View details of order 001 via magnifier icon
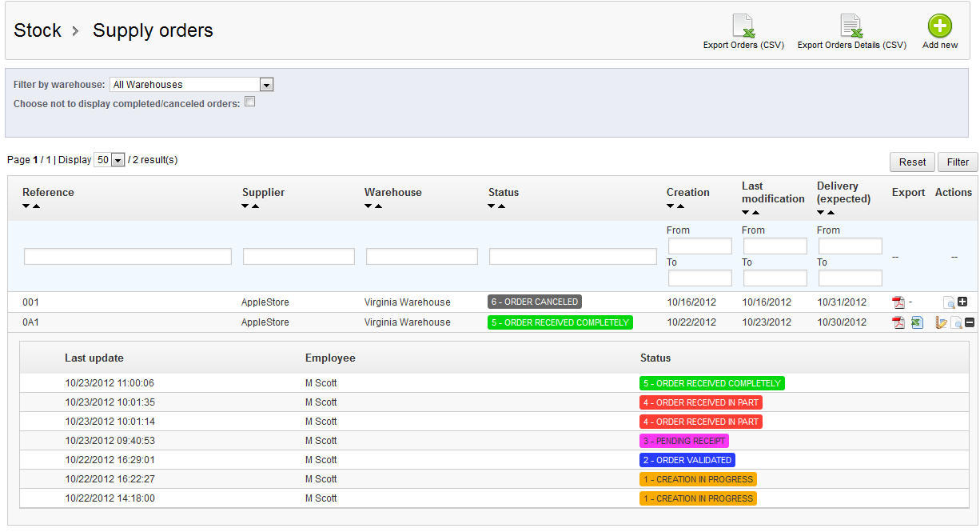The height and width of the screenshot is (532, 980). coord(949,302)
